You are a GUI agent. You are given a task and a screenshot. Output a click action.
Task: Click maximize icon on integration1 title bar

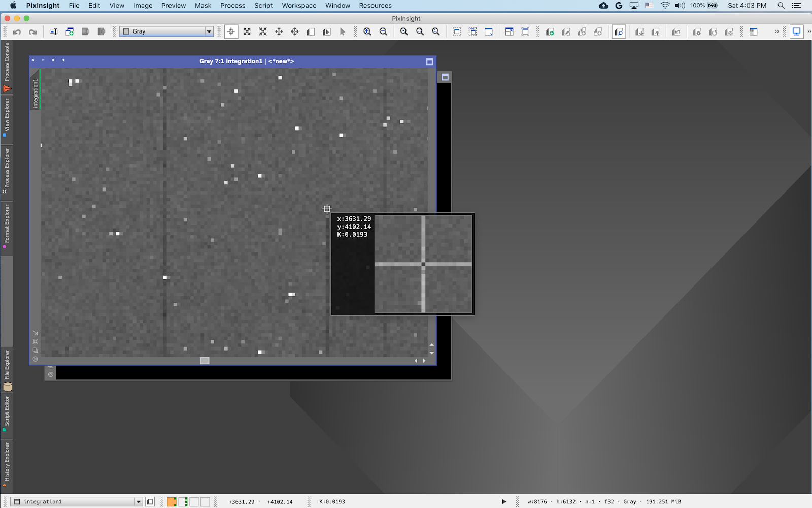(430, 61)
